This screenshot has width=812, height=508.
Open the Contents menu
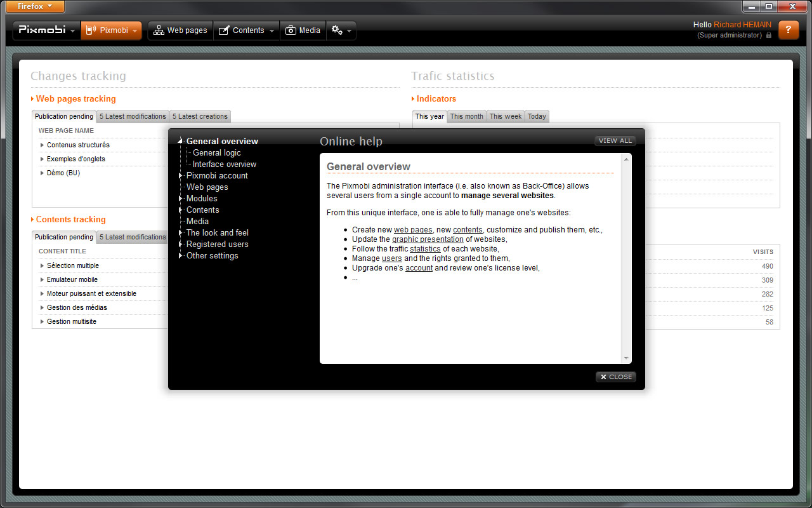(246, 30)
